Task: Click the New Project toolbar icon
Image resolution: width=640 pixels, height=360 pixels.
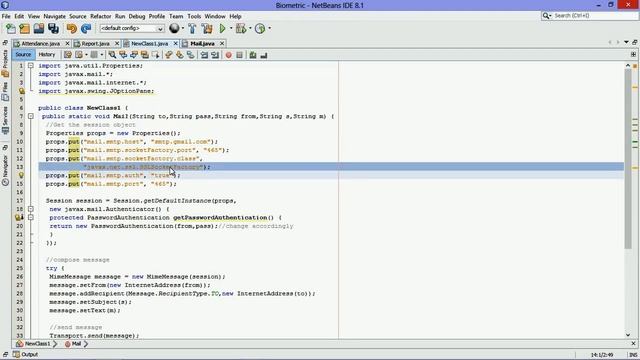Action: (x=24, y=29)
